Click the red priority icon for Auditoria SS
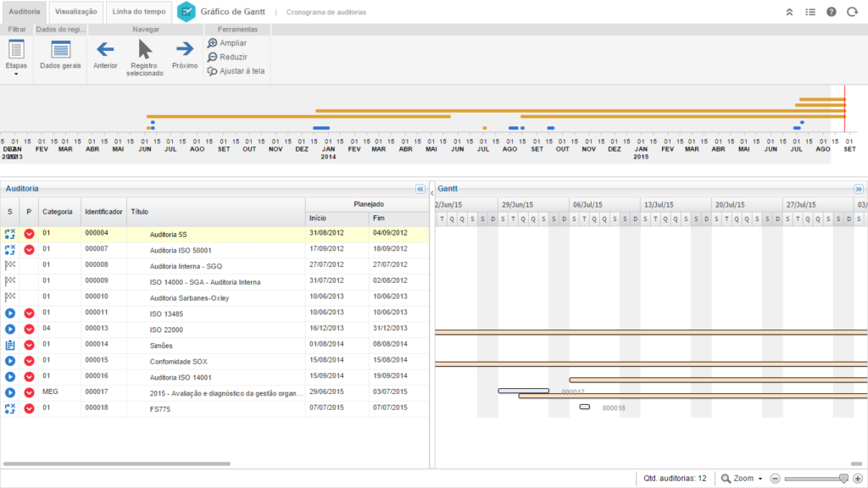The height and width of the screenshot is (488, 868). point(29,234)
